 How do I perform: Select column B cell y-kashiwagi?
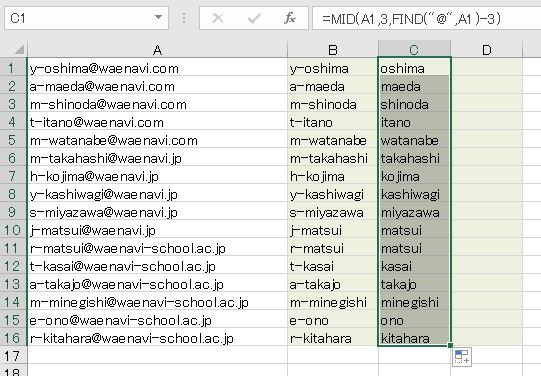(333, 194)
